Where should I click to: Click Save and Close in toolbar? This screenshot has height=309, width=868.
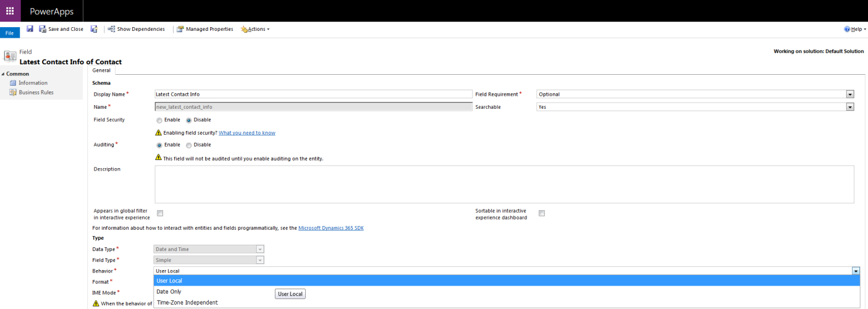click(61, 29)
